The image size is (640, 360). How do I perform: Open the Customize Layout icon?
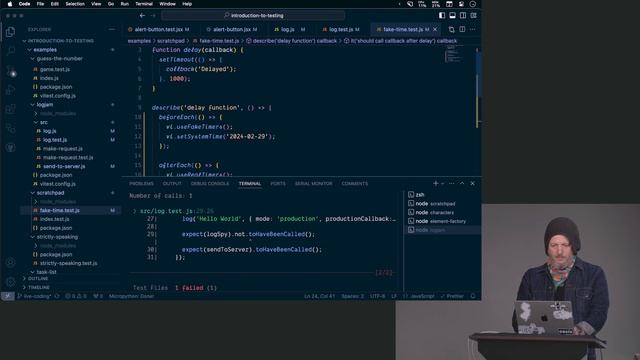tap(473, 16)
